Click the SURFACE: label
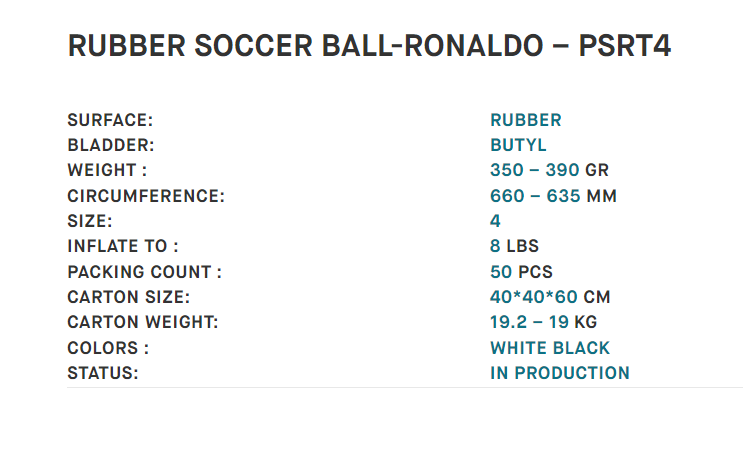The width and height of the screenshot is (743, 463). pyautogui.click(x=110, y=120)
